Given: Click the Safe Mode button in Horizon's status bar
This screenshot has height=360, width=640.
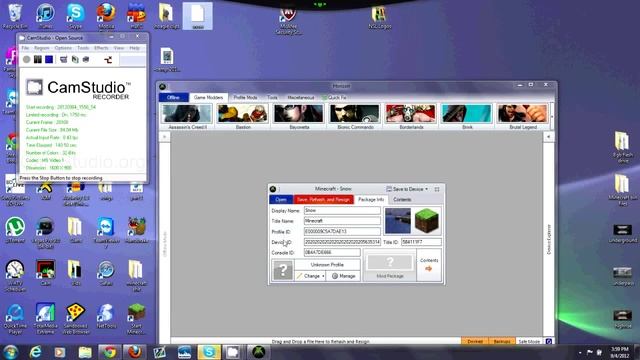Looking at the screenshot, I should point(529,341).
